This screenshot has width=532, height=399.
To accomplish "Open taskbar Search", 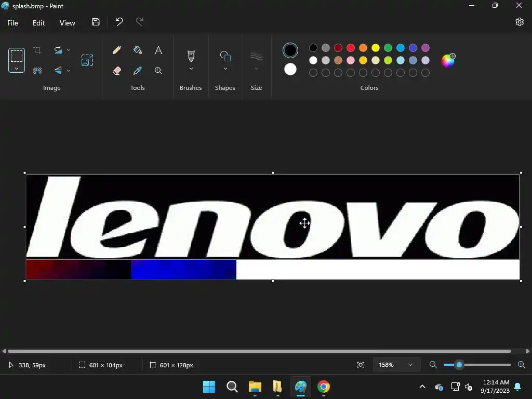I will click(x=232, y=387).
